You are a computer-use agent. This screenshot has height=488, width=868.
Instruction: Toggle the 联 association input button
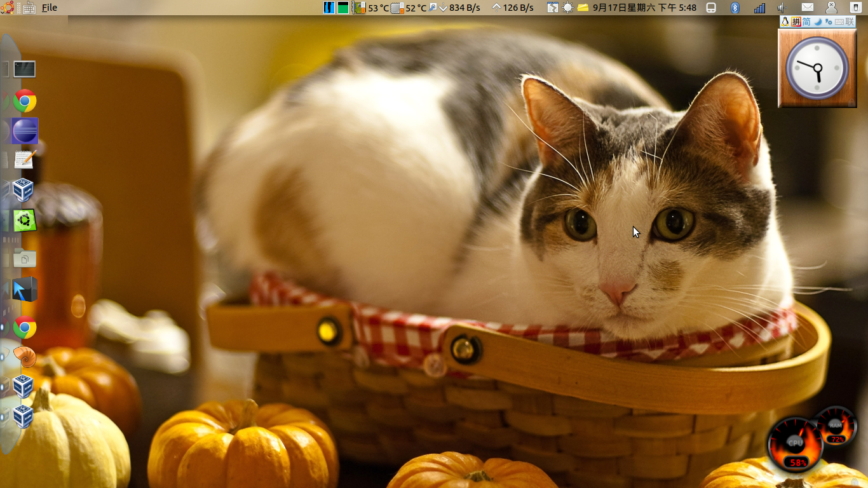pyautogui.click(x=850, y=22)
